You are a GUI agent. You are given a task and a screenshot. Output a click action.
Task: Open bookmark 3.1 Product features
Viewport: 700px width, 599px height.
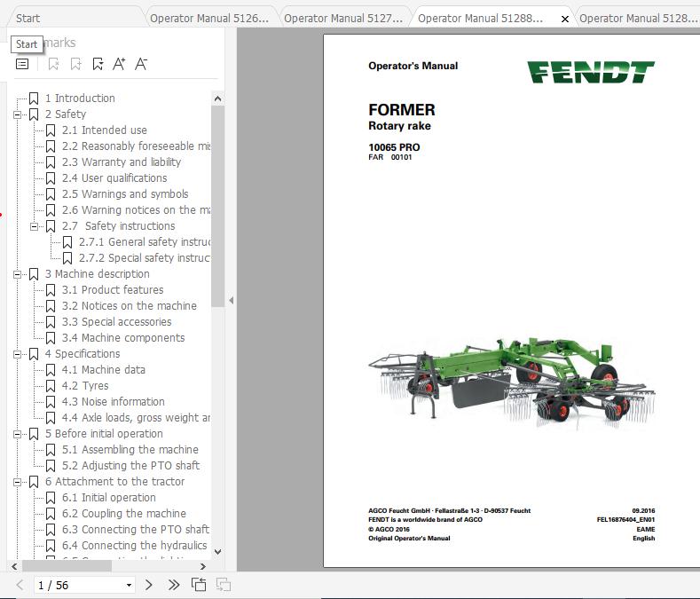(113, 290)
